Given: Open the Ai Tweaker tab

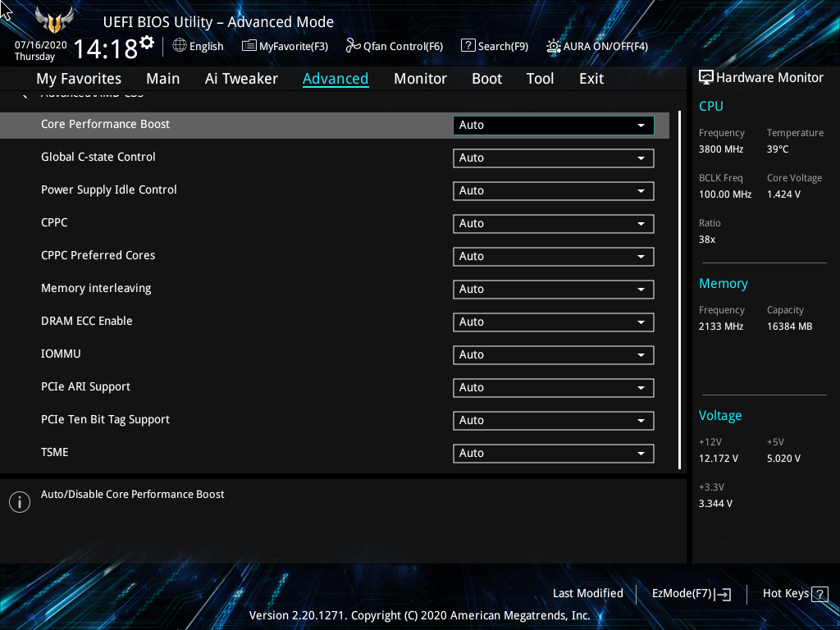Looking at the screenshot, I should tap(241, 79).
